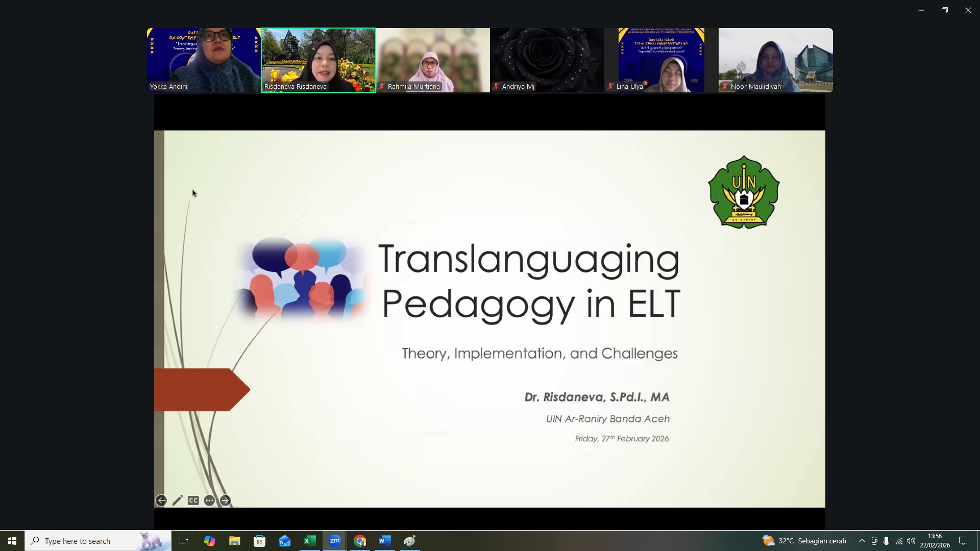The width and height of the screenshot is (980, 551).
Task: Click the muted mic icon beside Rahmila Murtiana
Action: click(x=382, y=87)
